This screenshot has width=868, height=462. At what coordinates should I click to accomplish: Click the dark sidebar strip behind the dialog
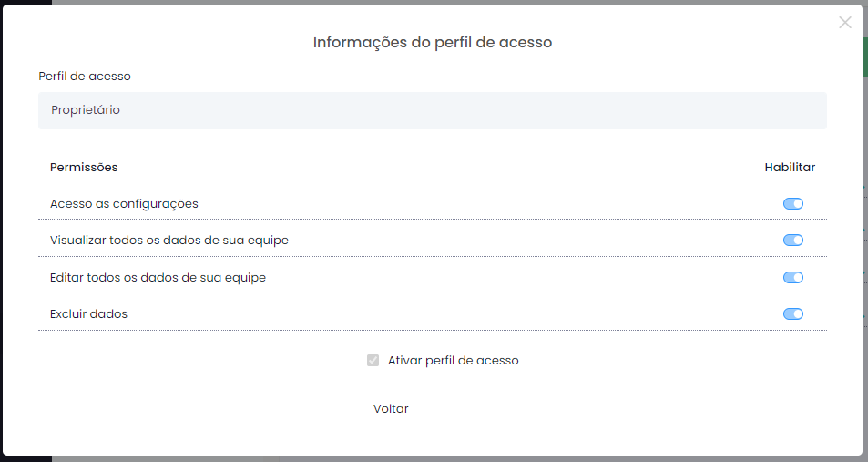pyautogui.click(x=26, y=2)
